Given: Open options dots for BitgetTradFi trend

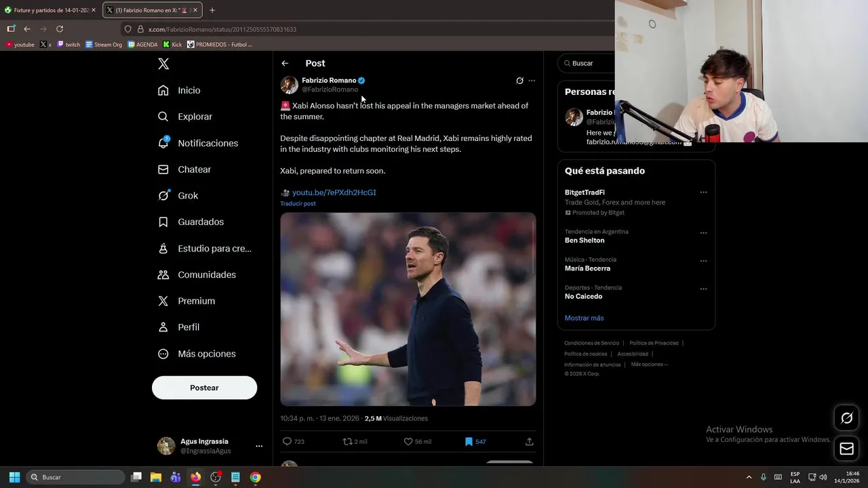Looking at the screenshot, I should point(703,192).
